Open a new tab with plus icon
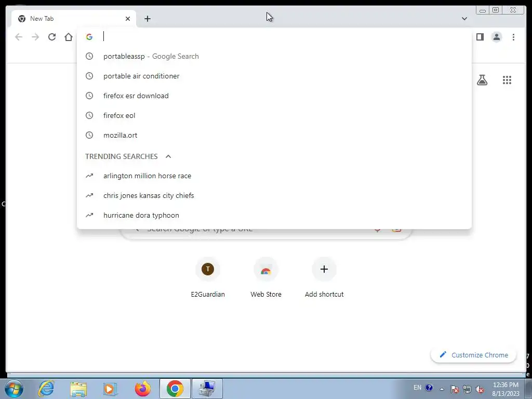Screen dimensions: 532x399 point(147,19)
